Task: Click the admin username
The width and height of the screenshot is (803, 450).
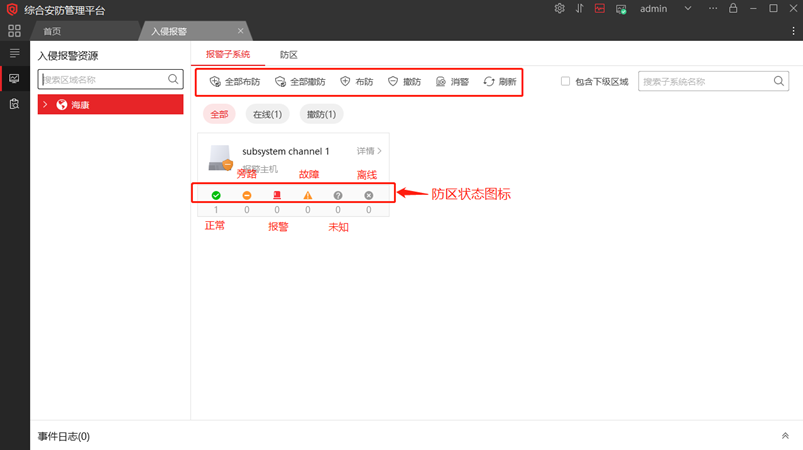Action: tap(653, 9)
